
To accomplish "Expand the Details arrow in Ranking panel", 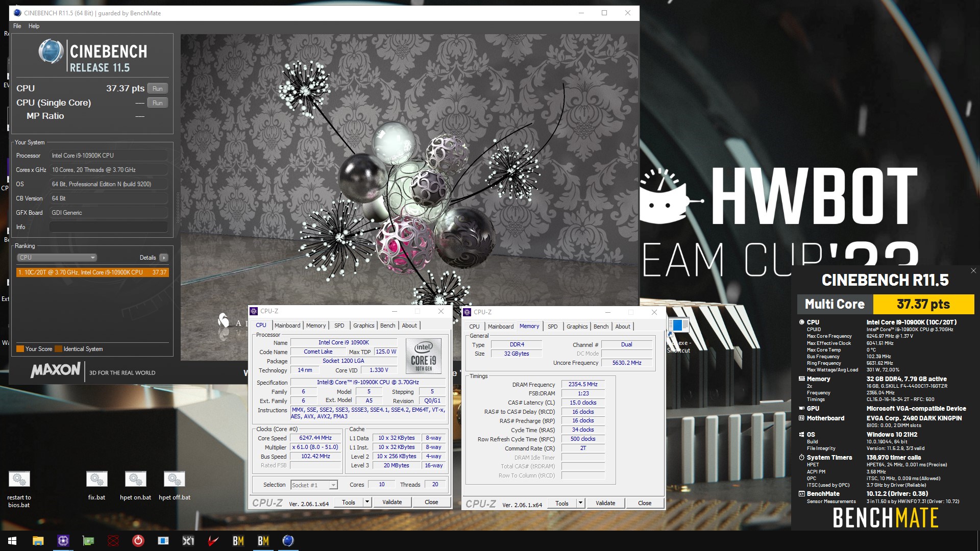I will coord(163,258).
